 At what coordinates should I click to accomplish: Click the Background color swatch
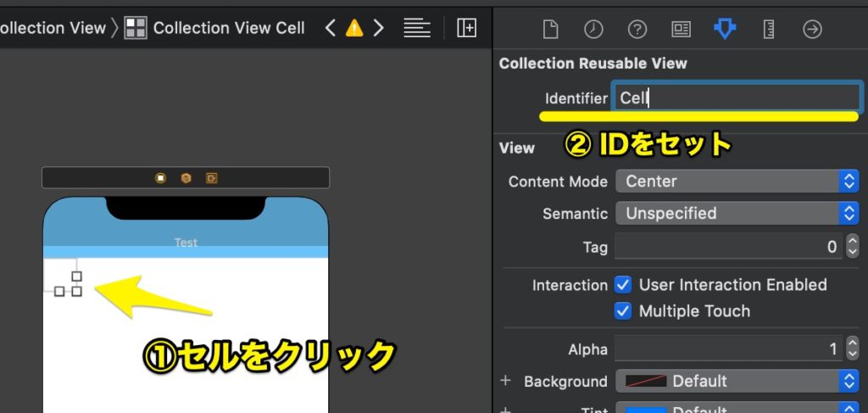point(645,381)
